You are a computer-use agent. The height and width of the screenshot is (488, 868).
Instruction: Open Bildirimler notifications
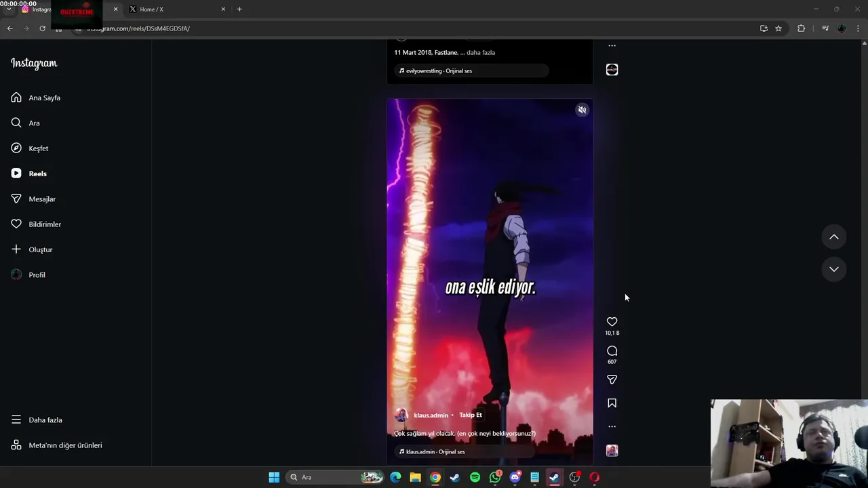(x=36, y=224)
